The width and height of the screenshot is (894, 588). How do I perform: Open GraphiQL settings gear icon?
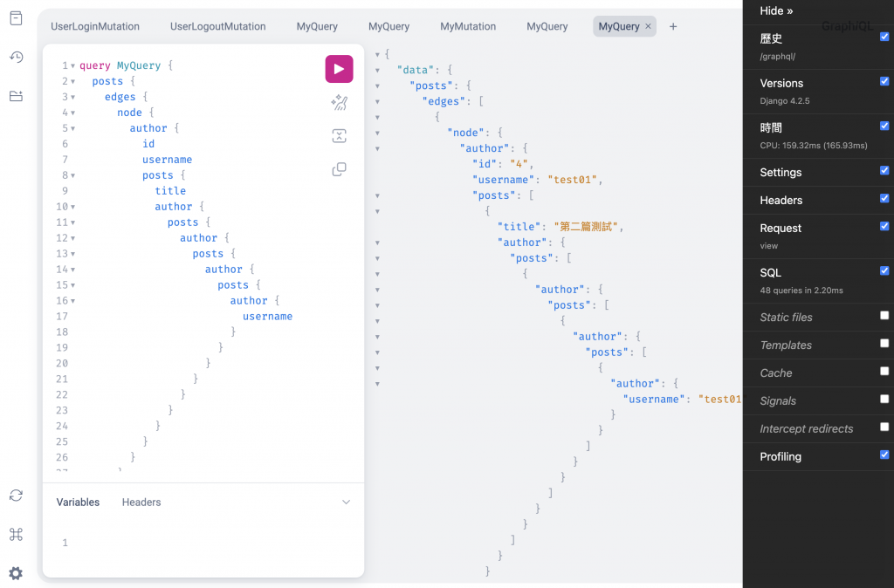point(16,573)
